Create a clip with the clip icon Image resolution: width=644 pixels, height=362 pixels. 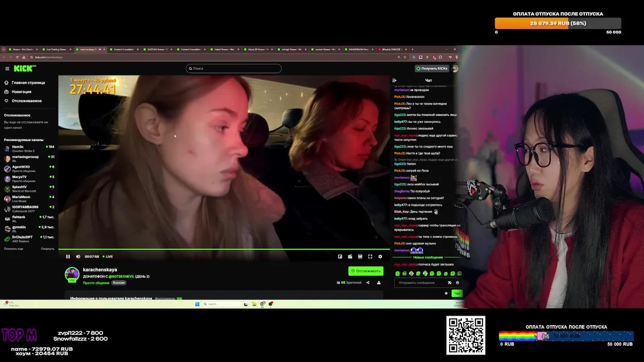(350, 256)
